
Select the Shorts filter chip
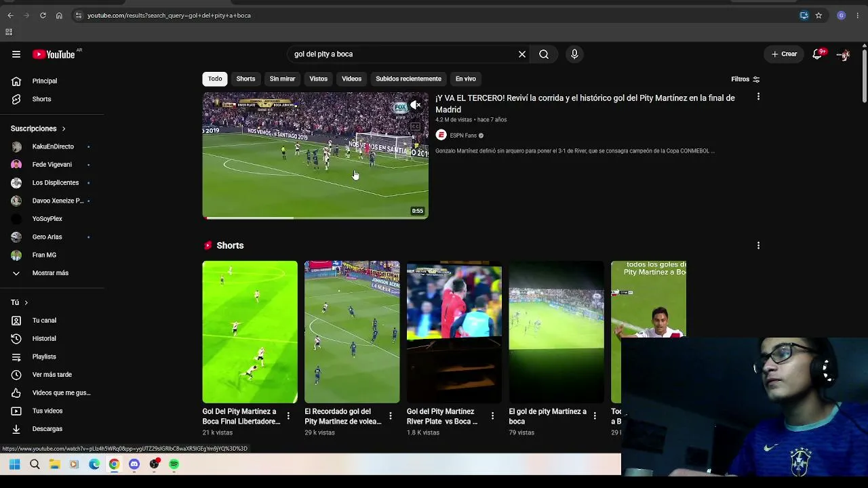click(x=245, y=79)
